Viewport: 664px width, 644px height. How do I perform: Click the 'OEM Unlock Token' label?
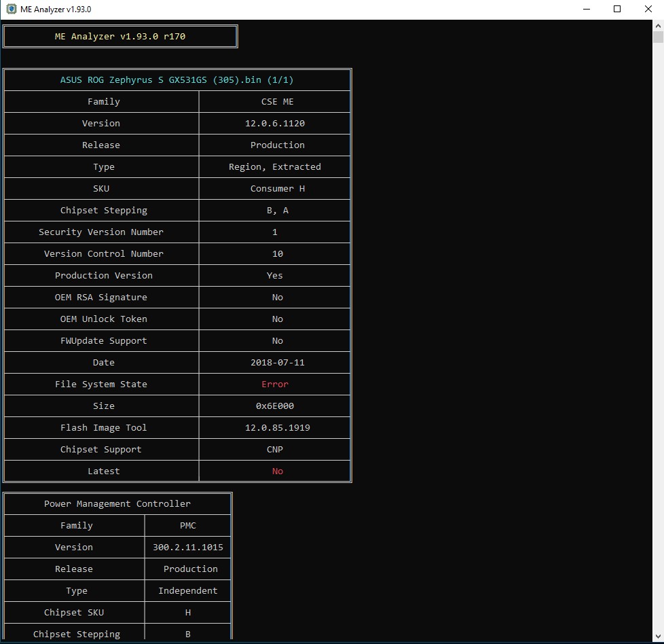(104, 319)
